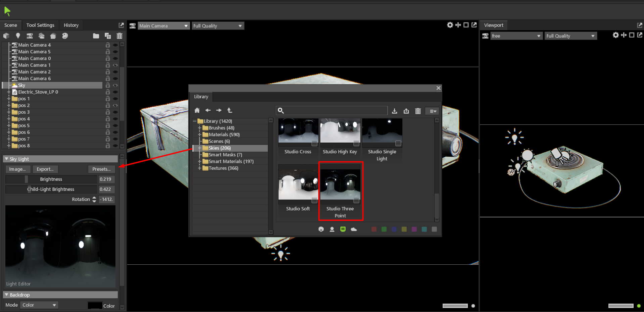This screenshot has height=312, width=644.
Task: Click the import download icon in the Library
Action: (x=395, y=111)
